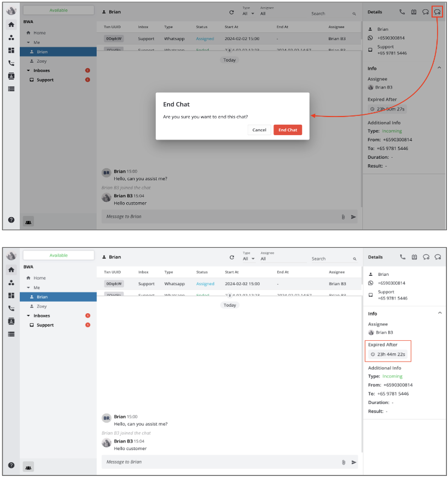Select Zoey in the lower screenshot's sidebar tree
The height and width of the screenshot is (477, 448).
42,306
